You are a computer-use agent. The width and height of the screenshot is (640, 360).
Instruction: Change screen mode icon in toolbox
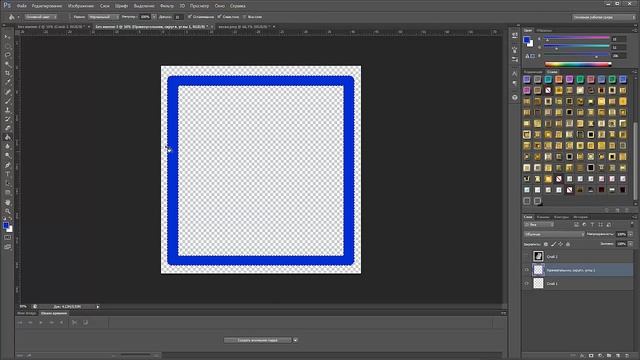[7, 247]
